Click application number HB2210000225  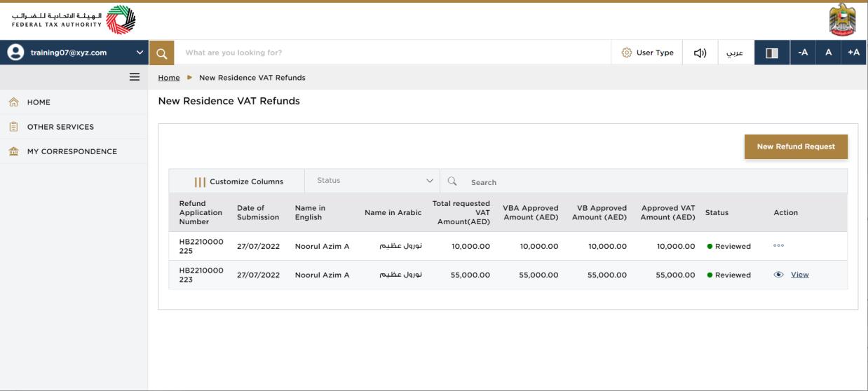point(201,246)
